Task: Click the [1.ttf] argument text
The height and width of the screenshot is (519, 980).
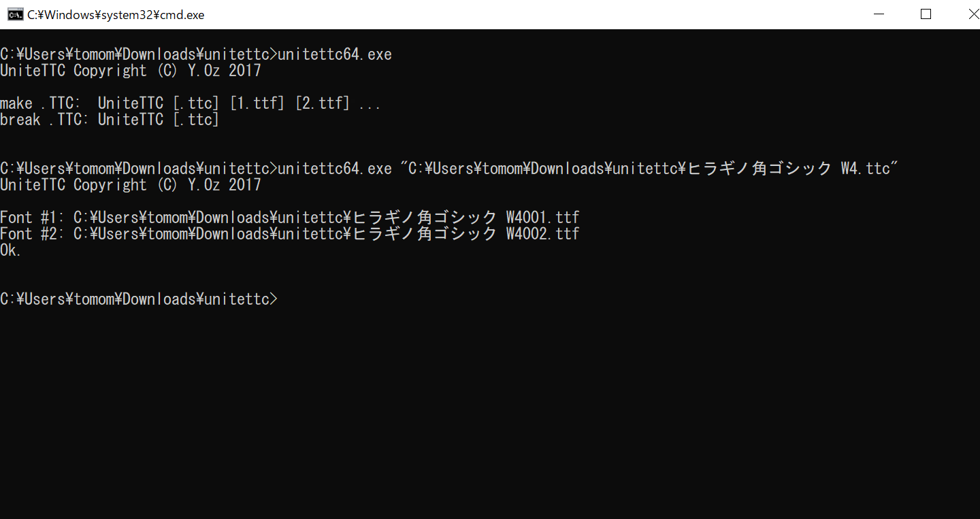Action: click(257, 103)
